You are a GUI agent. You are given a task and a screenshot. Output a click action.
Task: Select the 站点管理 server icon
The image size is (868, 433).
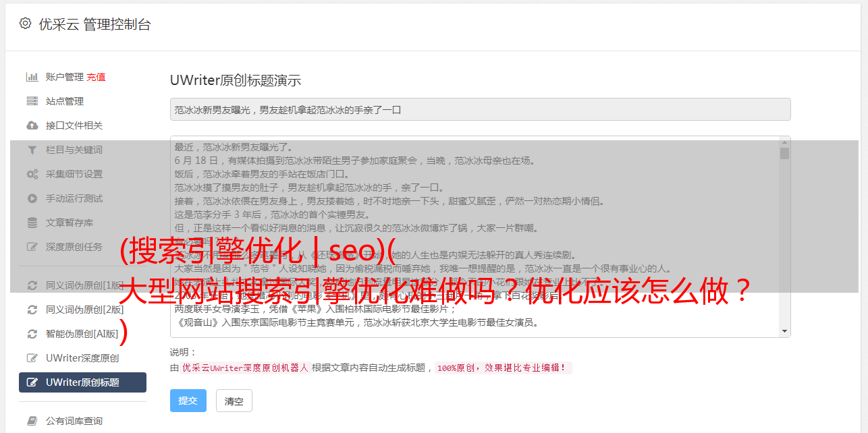coord(32,101)
